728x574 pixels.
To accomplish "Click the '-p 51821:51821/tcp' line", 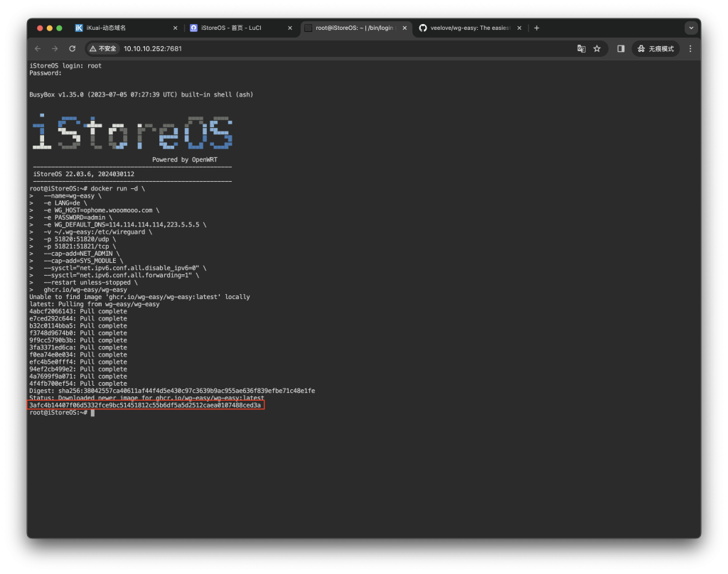I will click(73, 247).
